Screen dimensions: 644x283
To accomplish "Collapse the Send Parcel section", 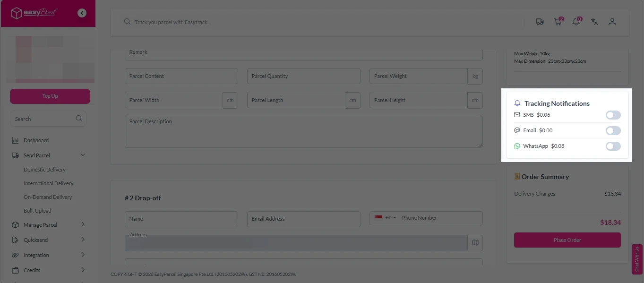I will pos(83,155).
